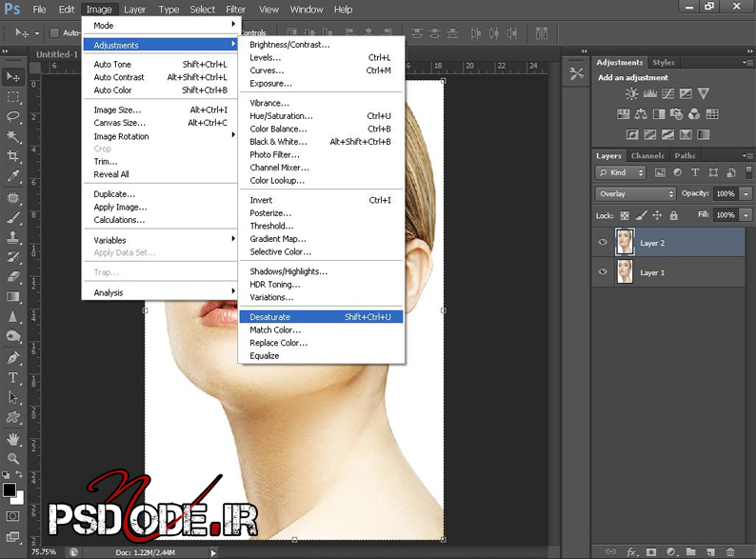Screen dimensions: 756x559
Task: Choose Black & White adjustment entry
Action: 321,141
